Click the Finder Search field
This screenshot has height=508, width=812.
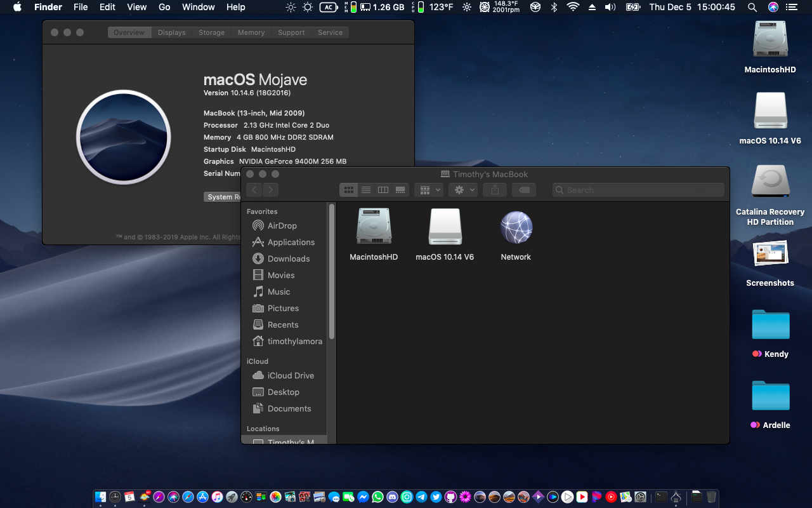638,190
